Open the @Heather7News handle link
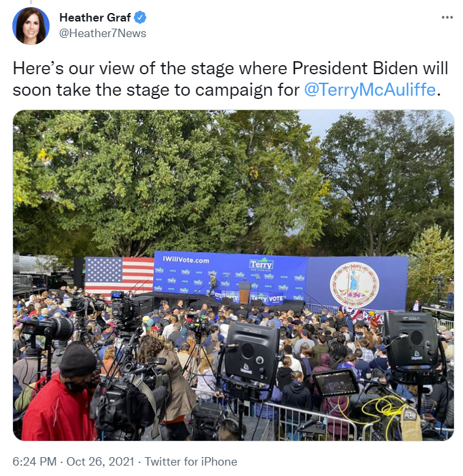This screenshot has width=463, height=476. point(103,33)
